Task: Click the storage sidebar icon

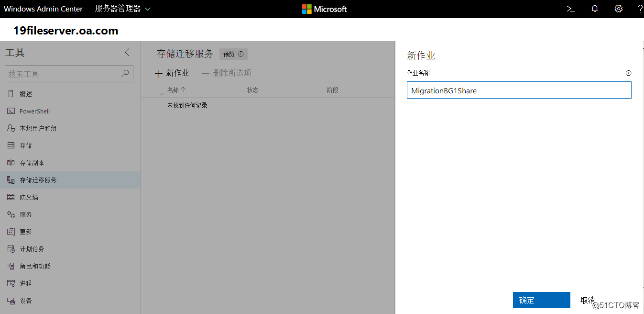Action: coord(11,146)
